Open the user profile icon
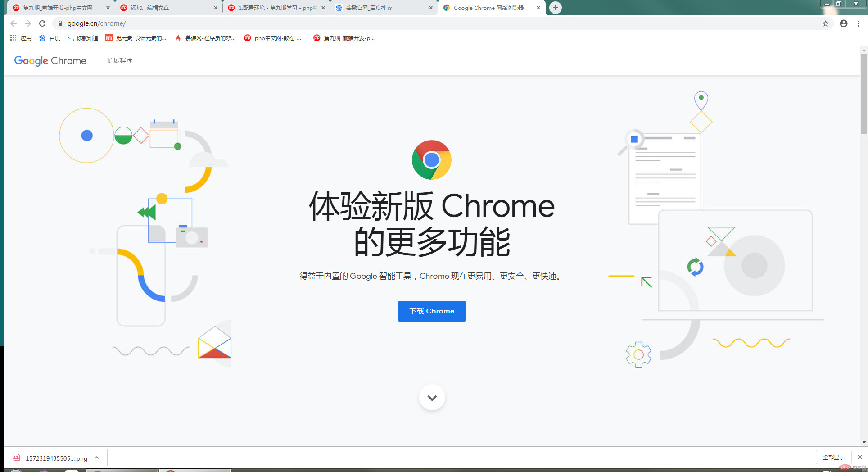868x472 pixels. coord(844,23)
